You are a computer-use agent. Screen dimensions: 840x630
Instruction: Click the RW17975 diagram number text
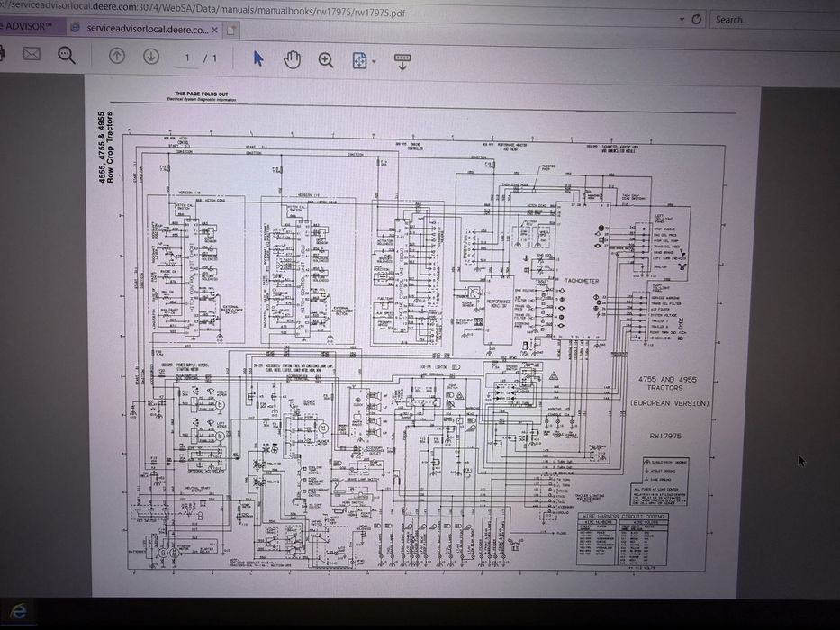[665, 436]
